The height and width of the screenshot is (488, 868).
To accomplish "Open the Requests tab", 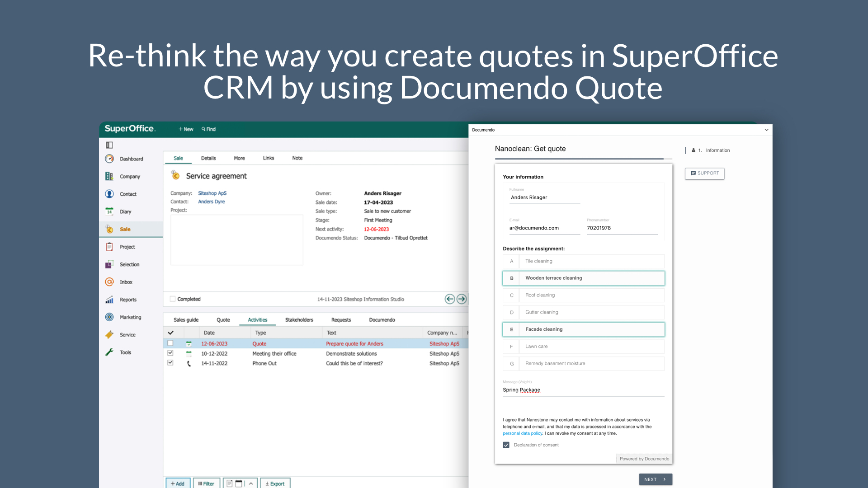I will [x=341, y=320].
